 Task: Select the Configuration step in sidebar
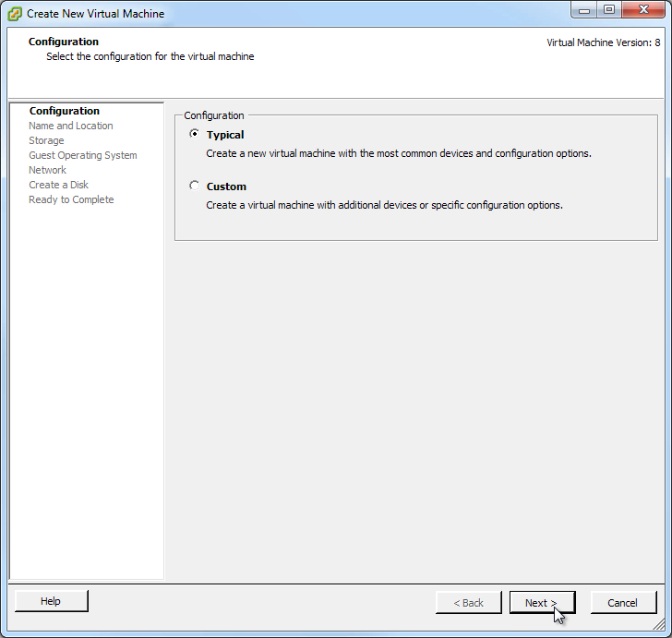click(65, 111)
